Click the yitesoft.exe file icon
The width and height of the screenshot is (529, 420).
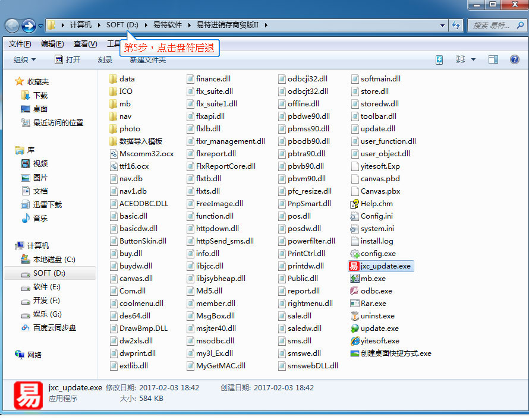(355, 341)
